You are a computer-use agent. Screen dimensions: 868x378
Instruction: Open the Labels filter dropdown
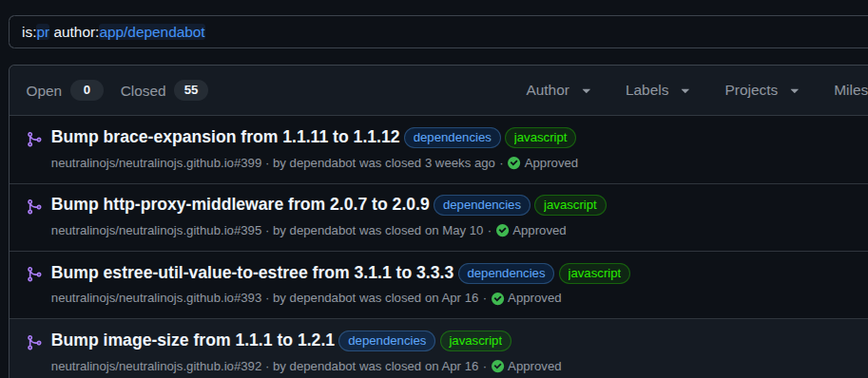click(x=657, y=90)
